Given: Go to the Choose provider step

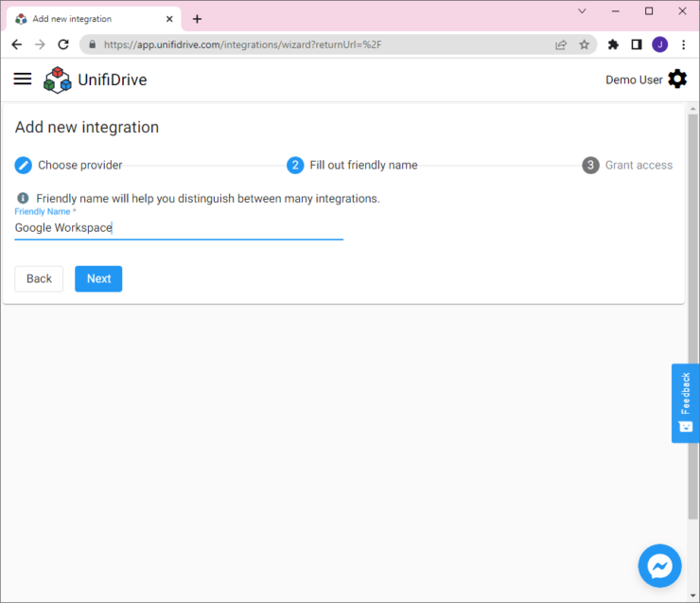Looking at the screenshot, I should (x=68, y=166).
